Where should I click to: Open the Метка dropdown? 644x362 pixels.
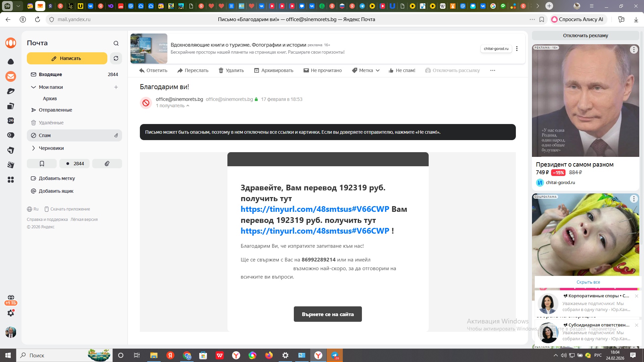366,70
